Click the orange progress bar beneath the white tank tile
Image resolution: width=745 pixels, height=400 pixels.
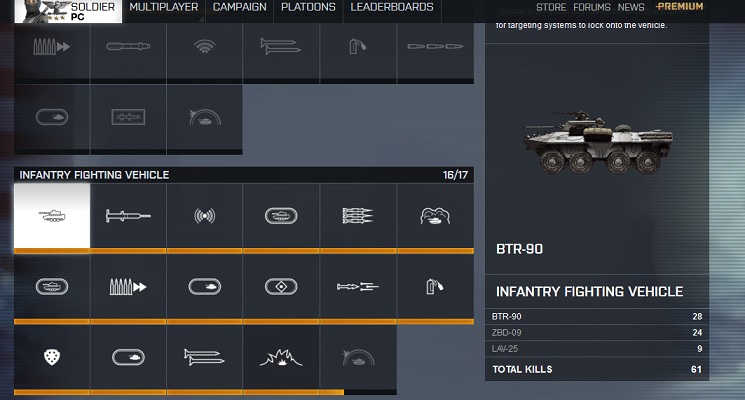point(52,251)
